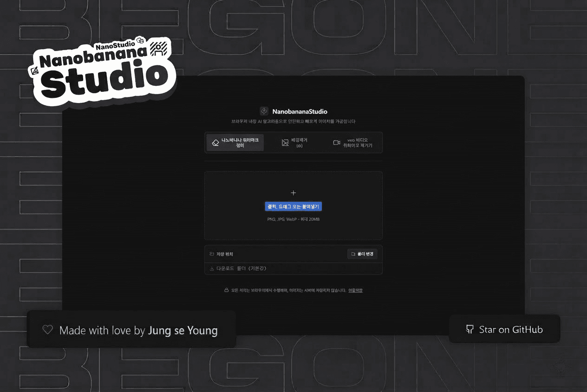
Task: Click the Jung se Young credit text
Action: pyautogui.click(x=183, y=330)
